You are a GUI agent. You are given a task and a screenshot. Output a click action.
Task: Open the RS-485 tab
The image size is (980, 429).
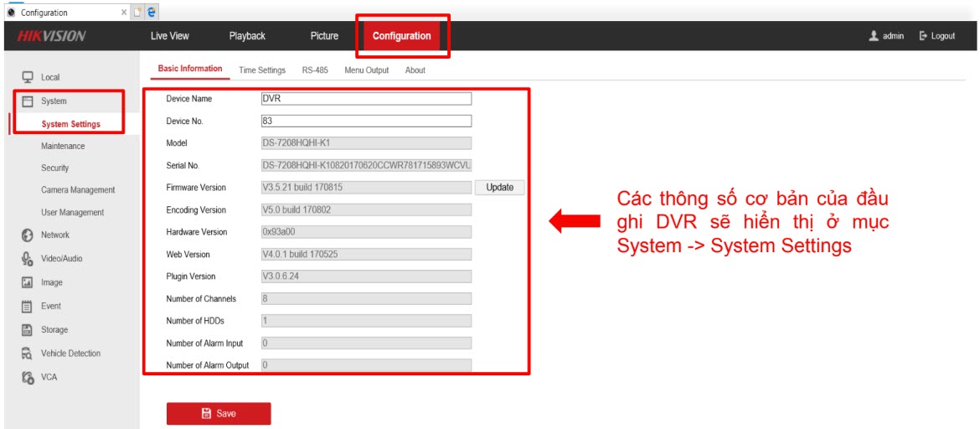click(x=315, y=70)
